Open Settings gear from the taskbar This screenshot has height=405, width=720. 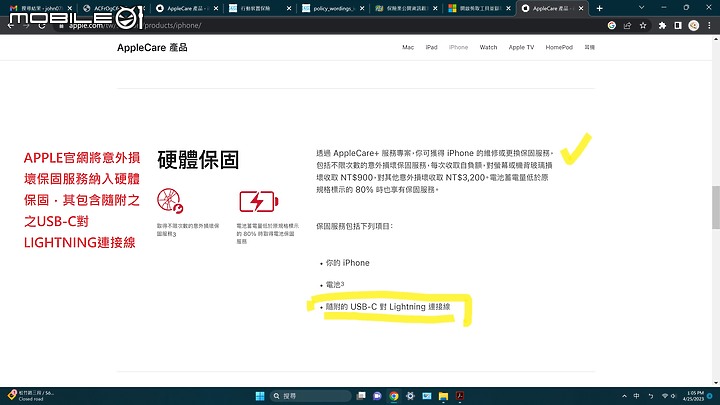point(410,396)
